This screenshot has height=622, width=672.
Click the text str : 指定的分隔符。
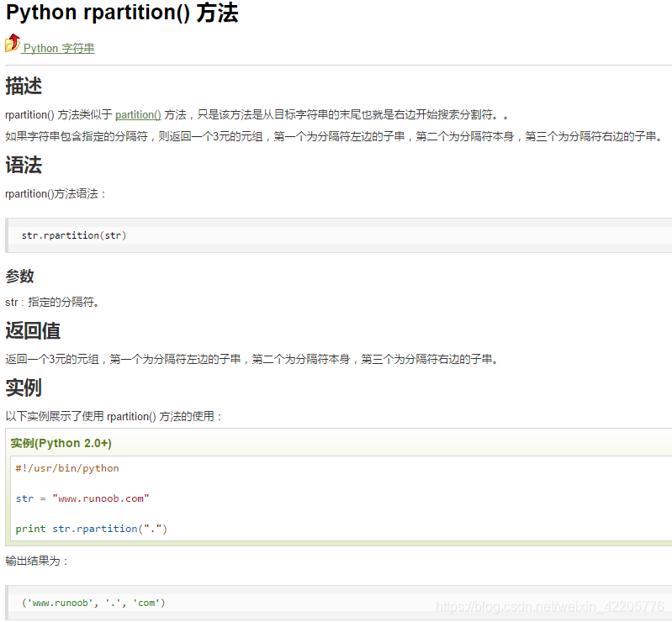(x=53, y=303)
